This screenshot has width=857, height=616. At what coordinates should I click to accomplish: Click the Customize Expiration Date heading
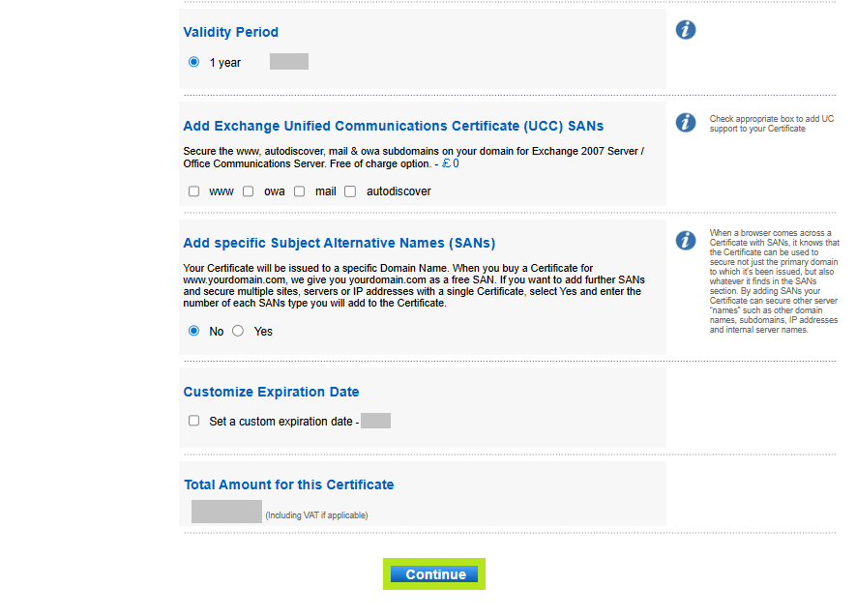pyautogui.click(x=271, y=392)
